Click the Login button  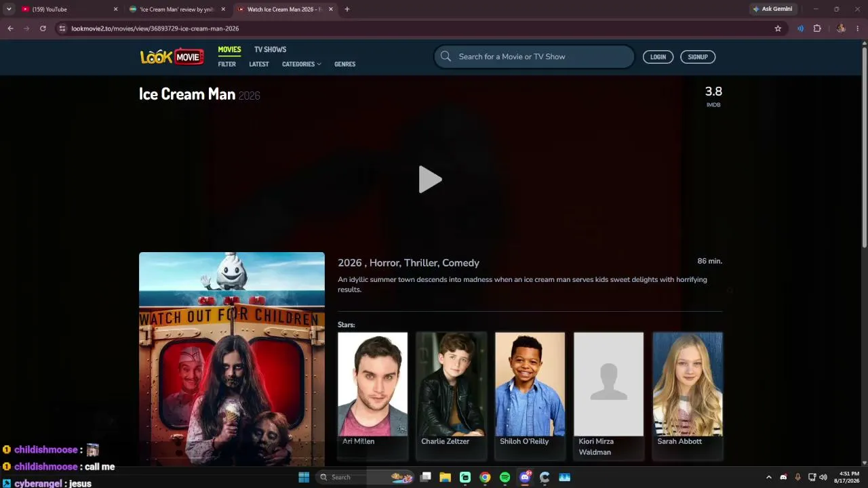tap(658, 57)
